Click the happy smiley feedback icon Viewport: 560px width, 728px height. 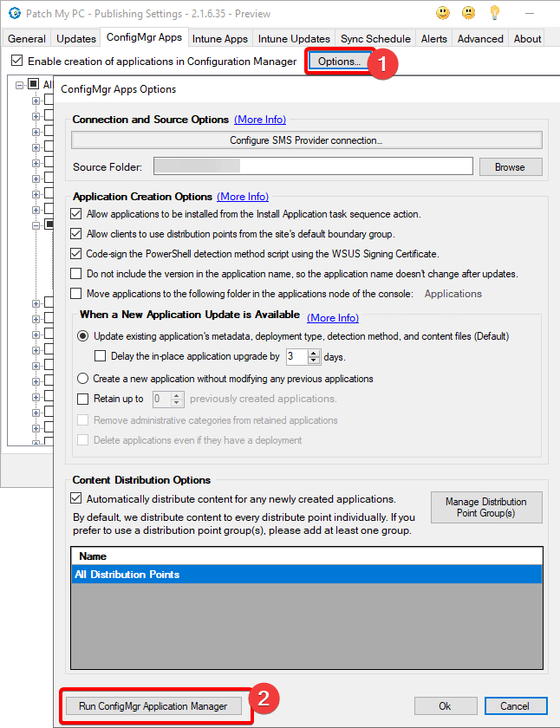click(443, 13)
